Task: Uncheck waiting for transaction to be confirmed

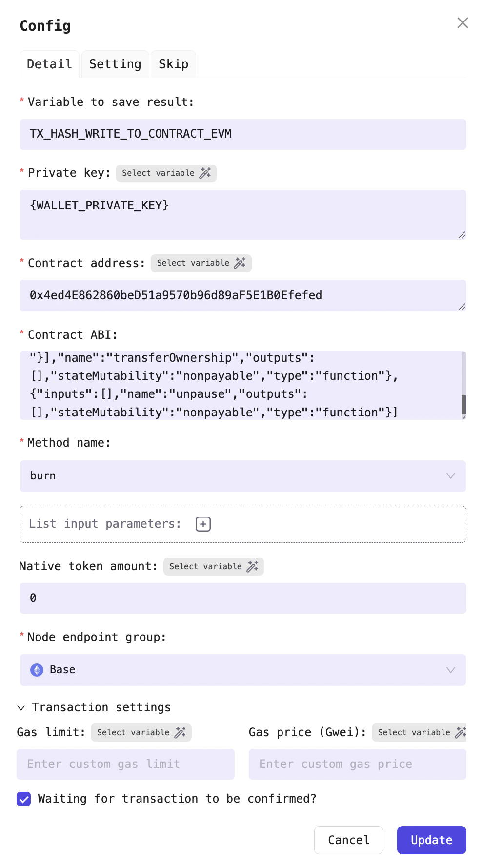Action: click(x=23, y=799)
